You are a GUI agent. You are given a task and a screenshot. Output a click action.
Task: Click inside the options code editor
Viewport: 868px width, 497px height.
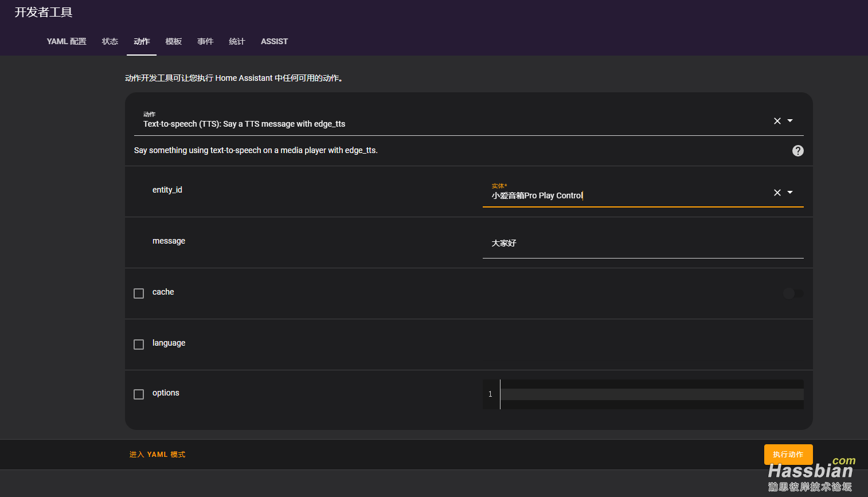click(651, 394)
